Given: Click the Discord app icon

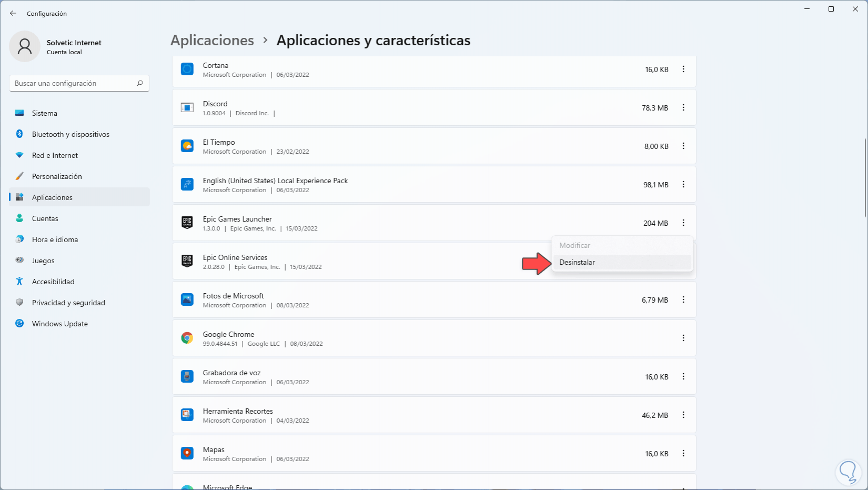Looking at the screenshot, I should (187, 107).
